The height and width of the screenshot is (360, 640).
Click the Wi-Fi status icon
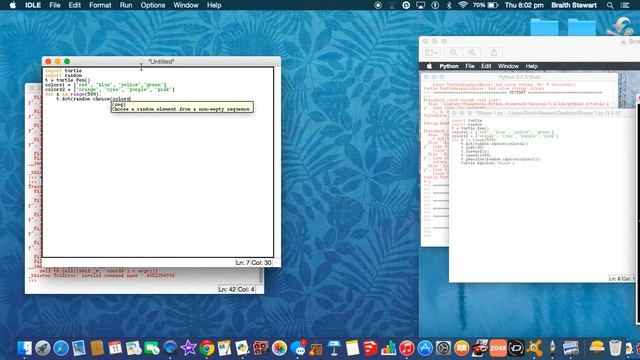(462, 5)
